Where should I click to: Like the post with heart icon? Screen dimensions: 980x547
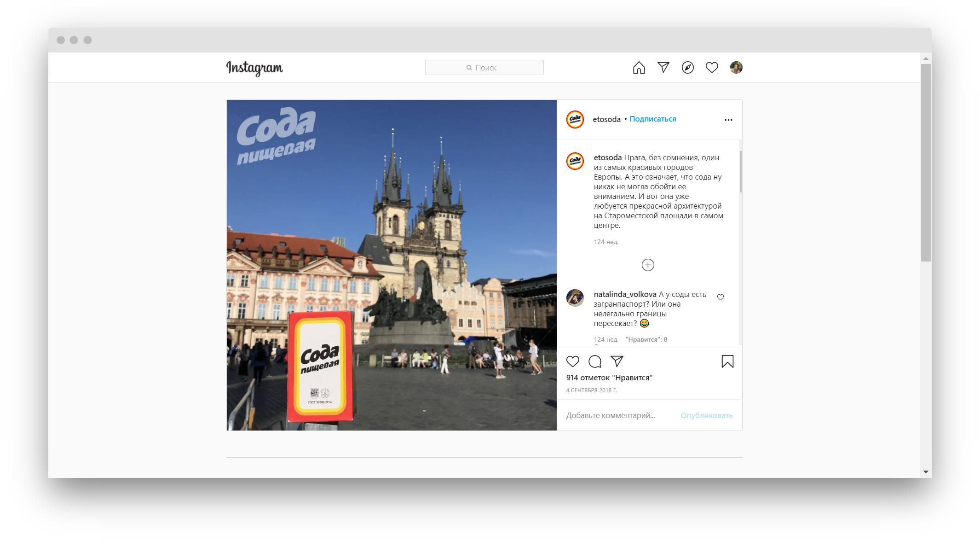[x=573, y=361]
